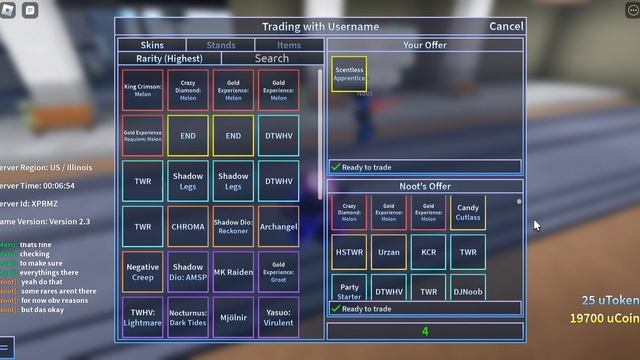Select the Nocturnus: Dark Tides skin

tap(188, 317)
